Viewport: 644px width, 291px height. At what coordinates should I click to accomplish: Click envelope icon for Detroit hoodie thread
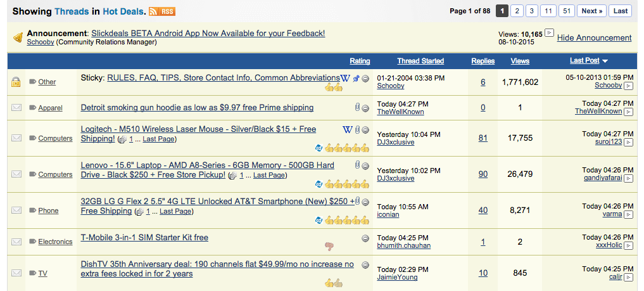(16, 108)
